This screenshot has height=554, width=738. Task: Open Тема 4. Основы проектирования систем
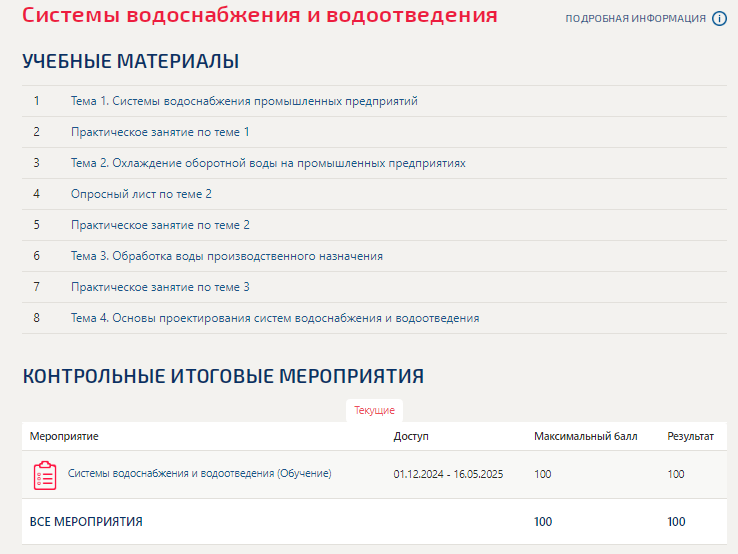point(275,318)
